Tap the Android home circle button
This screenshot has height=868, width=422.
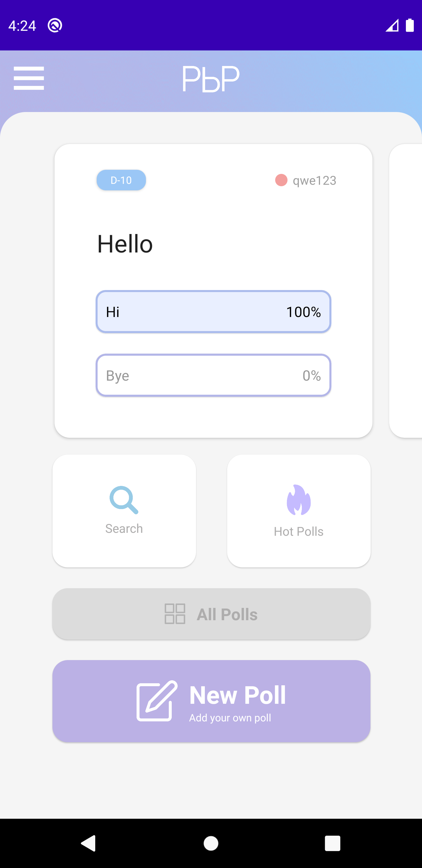(x=211, y=843)
